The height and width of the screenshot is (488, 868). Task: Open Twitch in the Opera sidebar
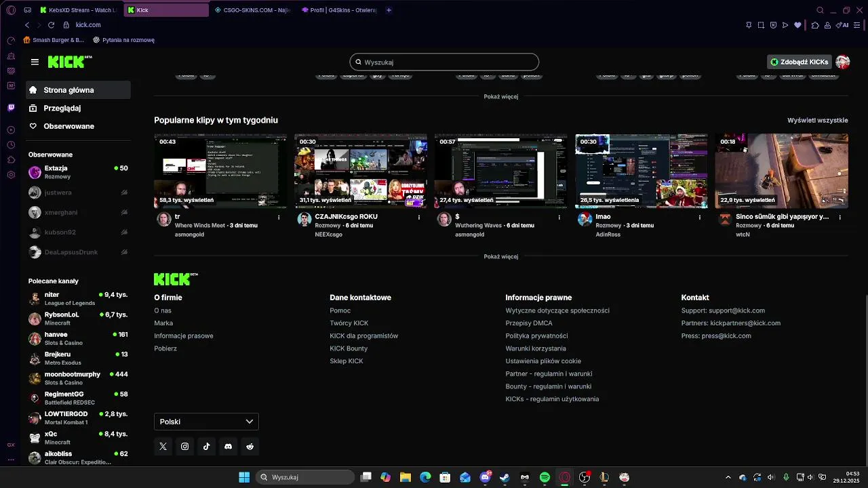[11, 108]
